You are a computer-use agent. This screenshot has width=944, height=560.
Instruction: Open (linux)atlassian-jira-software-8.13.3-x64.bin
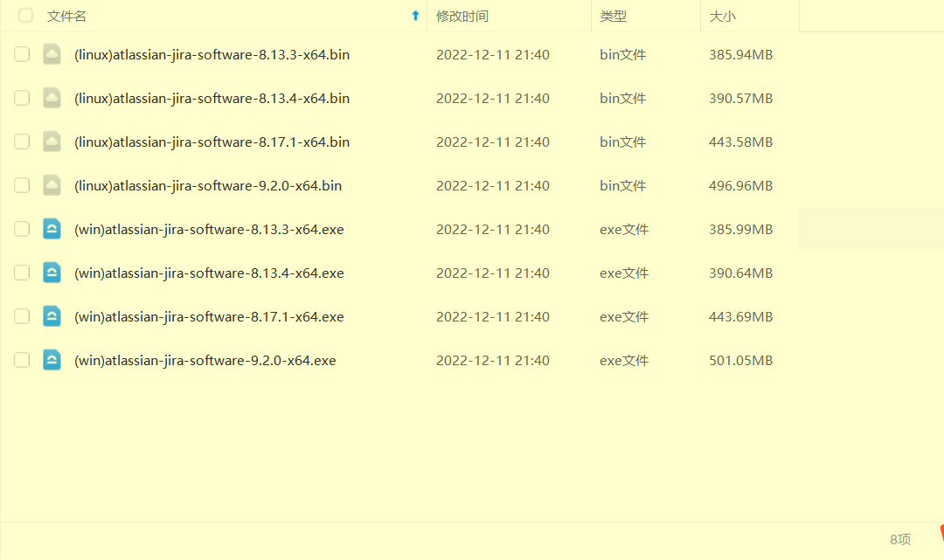pos(212,55)
